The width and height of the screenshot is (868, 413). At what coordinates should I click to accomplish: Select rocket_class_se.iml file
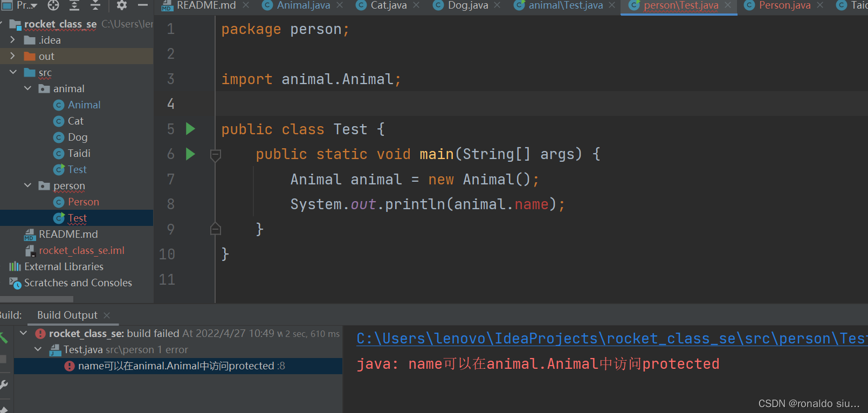pyautogui.click(x=81, y=250)
